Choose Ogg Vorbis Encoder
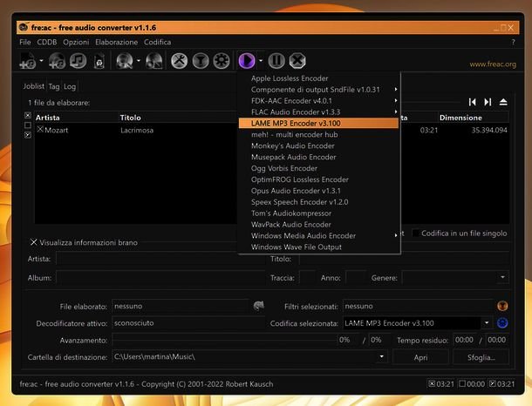532x406 pixels. coord(318,168)
